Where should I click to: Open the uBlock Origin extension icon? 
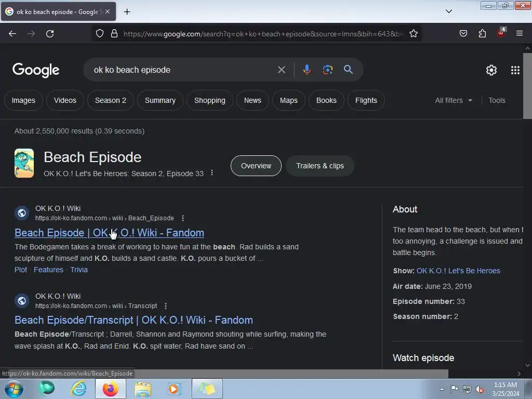click(x=501, y=33)
